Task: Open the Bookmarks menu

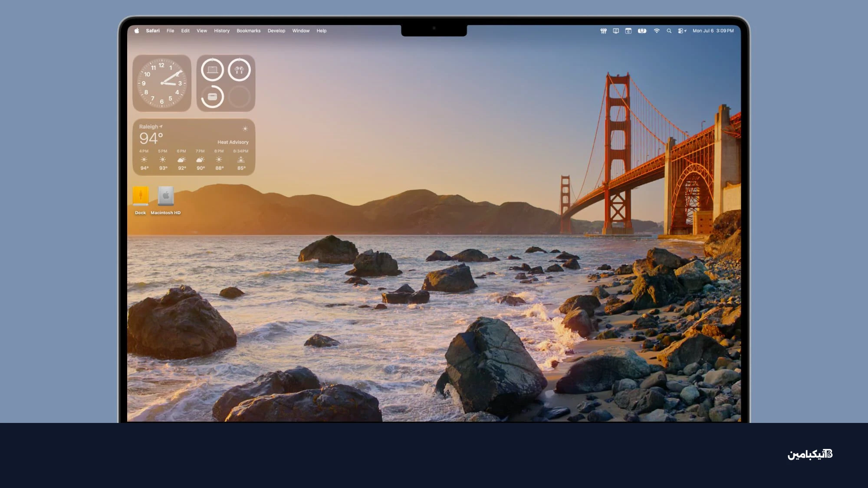Action: coord(249,31)
